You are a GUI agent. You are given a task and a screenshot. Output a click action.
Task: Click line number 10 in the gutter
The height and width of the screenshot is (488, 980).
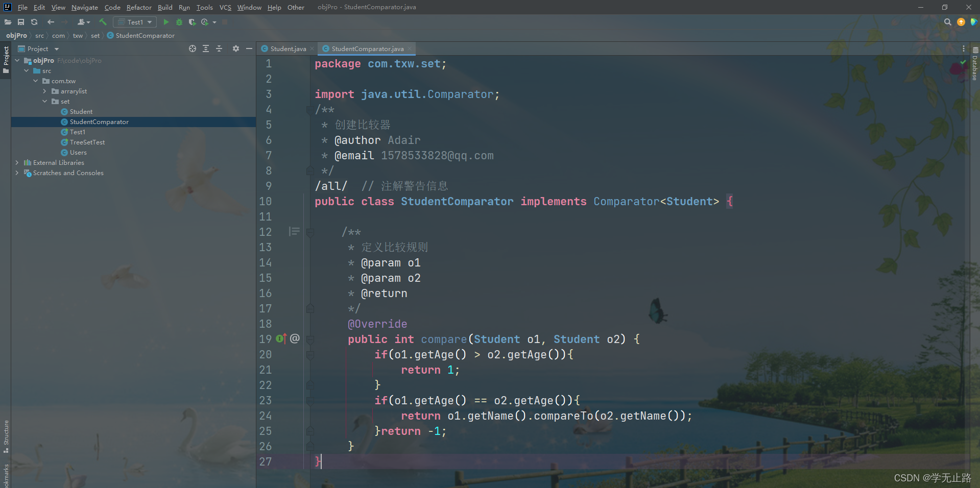[266, 201]
